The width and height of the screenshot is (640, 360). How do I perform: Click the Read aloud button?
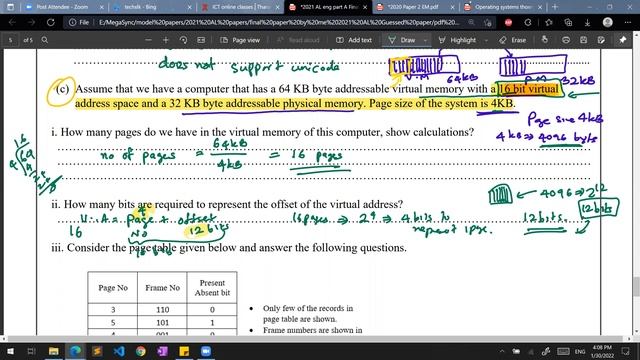pos(298,40)
